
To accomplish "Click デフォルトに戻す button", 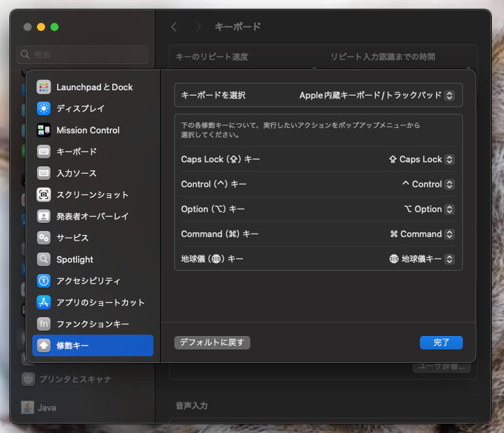I will pos(212,343).
